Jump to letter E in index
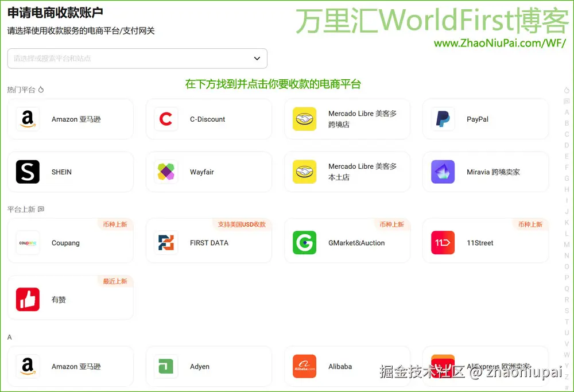Screen dimensions: 574x392 567,156
